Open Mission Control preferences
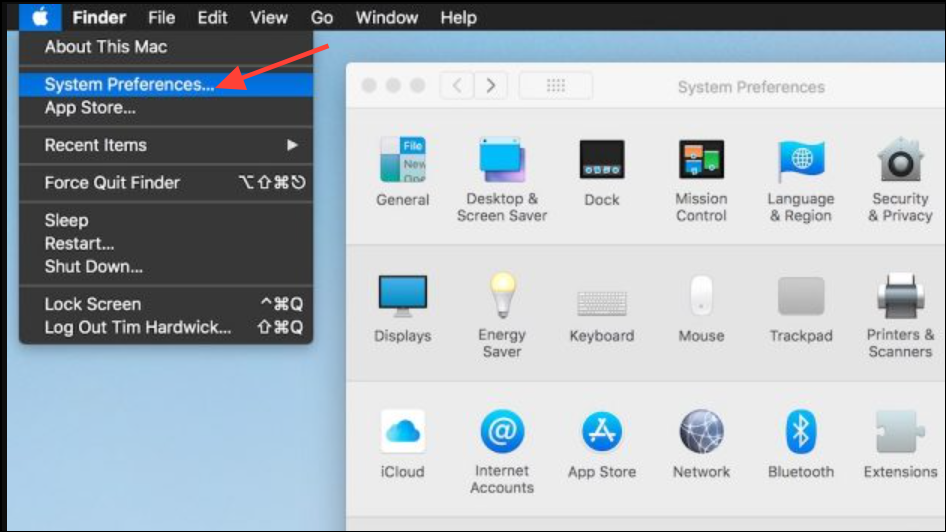Image resolution: width=946 pixels, height=532 pixels. pyautogui.click(x=701, y=180)
